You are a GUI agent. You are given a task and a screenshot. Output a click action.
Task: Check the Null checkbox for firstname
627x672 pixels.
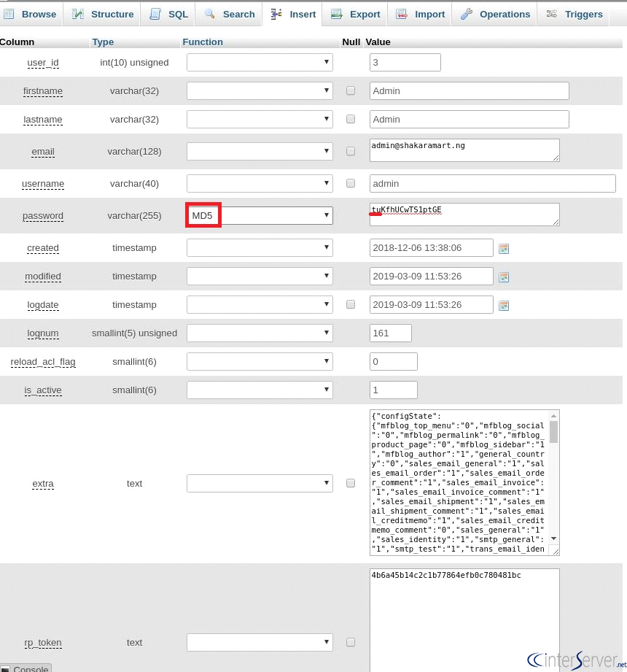pyautogui.click(x=351, y=90)
